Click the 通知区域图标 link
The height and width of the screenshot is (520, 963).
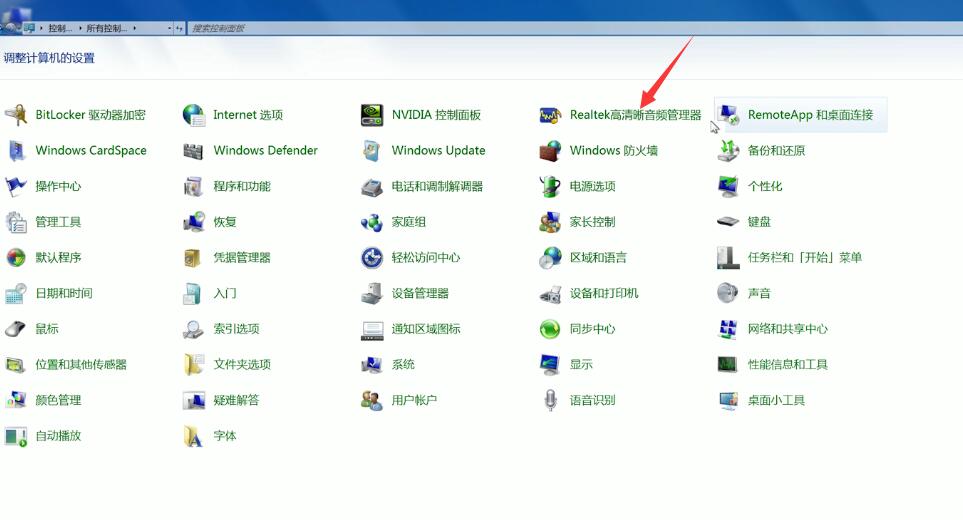426,328
